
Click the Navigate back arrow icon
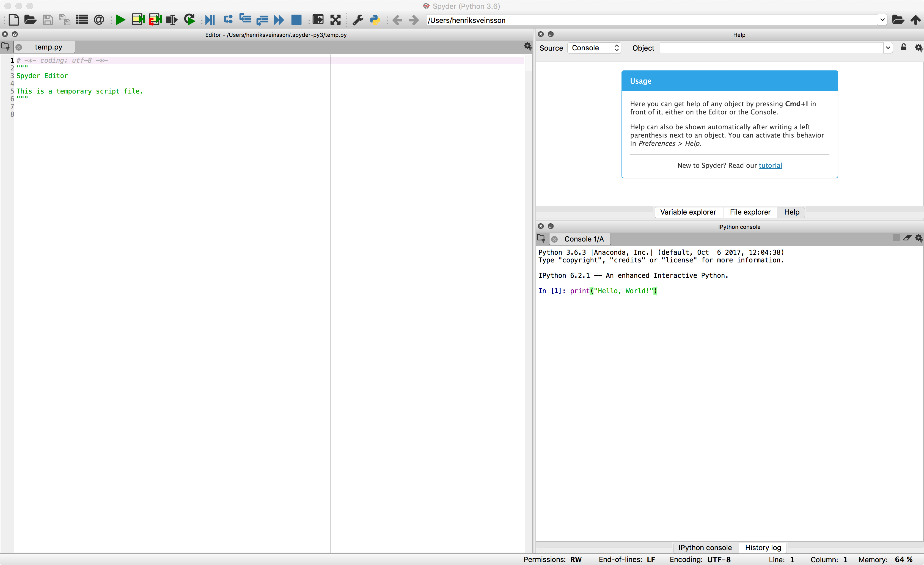[x=396, y=20]
